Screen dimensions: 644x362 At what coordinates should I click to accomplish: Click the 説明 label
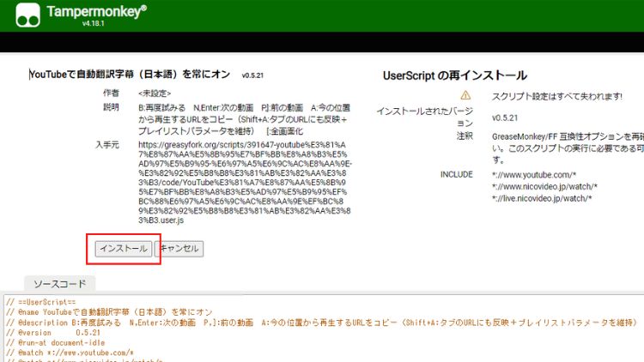coord(111,107)
